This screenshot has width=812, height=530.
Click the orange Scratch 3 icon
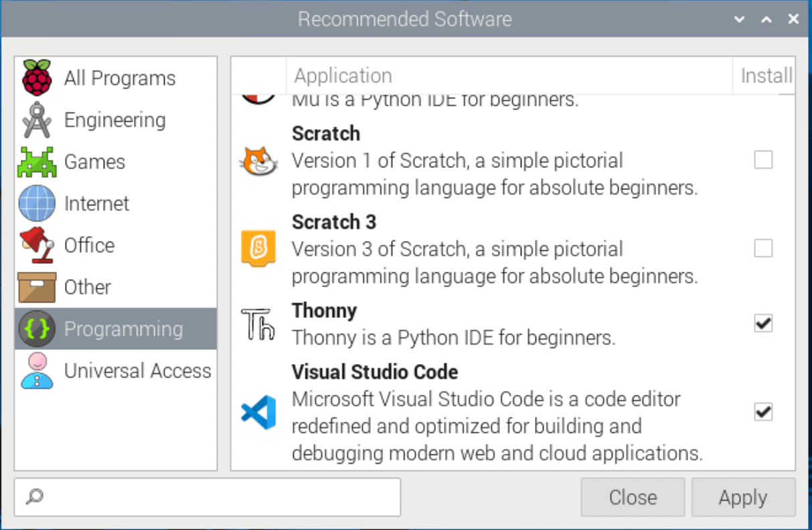(258, 249)
